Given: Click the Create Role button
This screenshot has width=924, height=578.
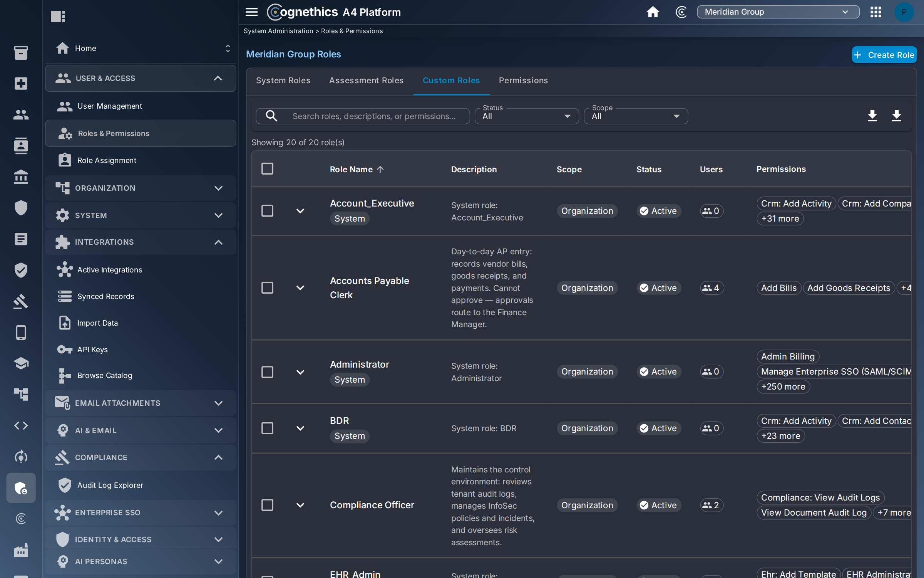Looking at the screenshot, I should click(884, 55).
